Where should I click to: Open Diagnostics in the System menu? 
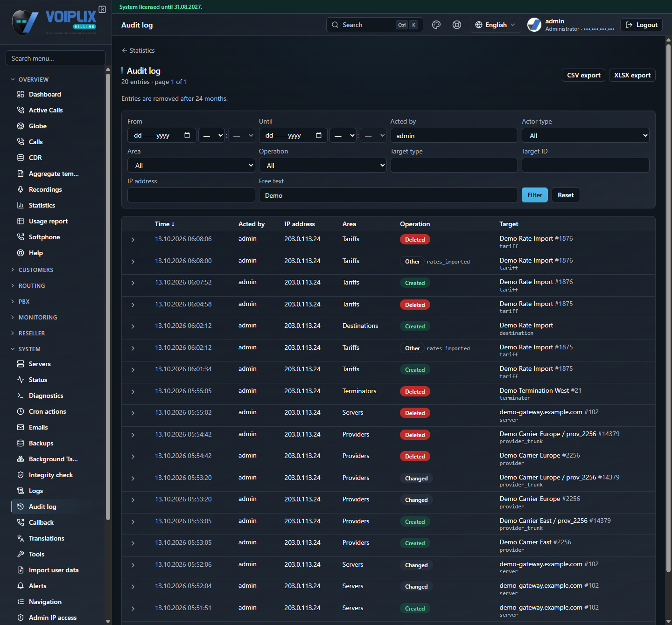click(46, 396)
